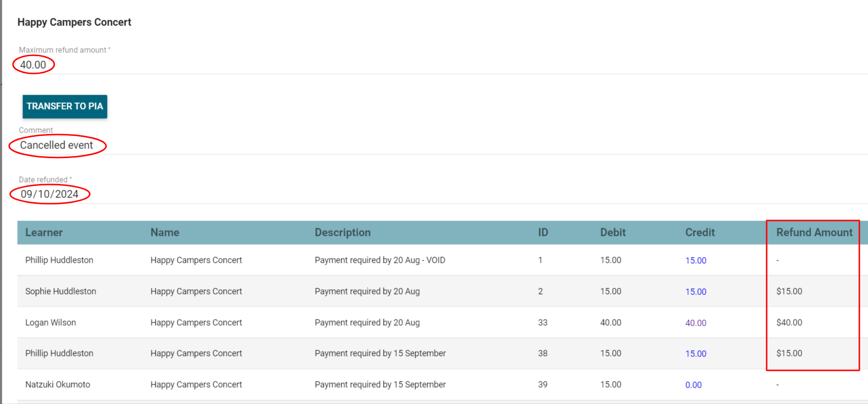The height and width of the screenshot is (404, 868).
Task: Select the Natzuki Okumoto learner cell
Action: 58,384
